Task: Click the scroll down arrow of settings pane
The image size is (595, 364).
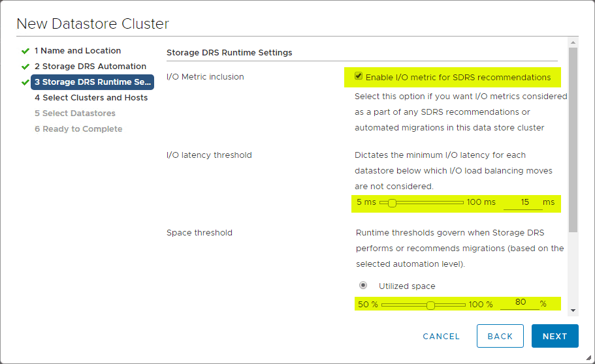Action: pos(573,311)
